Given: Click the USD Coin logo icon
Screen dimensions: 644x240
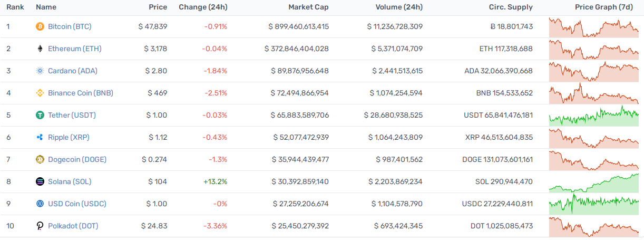Looking at the screenshot, I should 40,204.
